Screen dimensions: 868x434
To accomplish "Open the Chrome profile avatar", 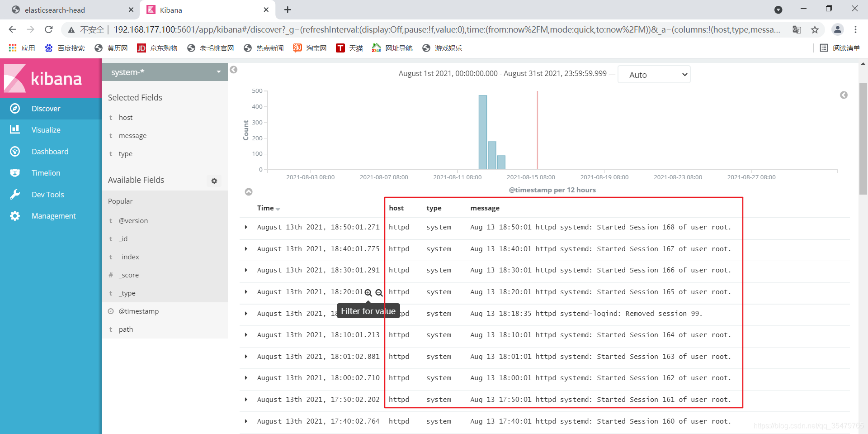I will coord(837,29).
